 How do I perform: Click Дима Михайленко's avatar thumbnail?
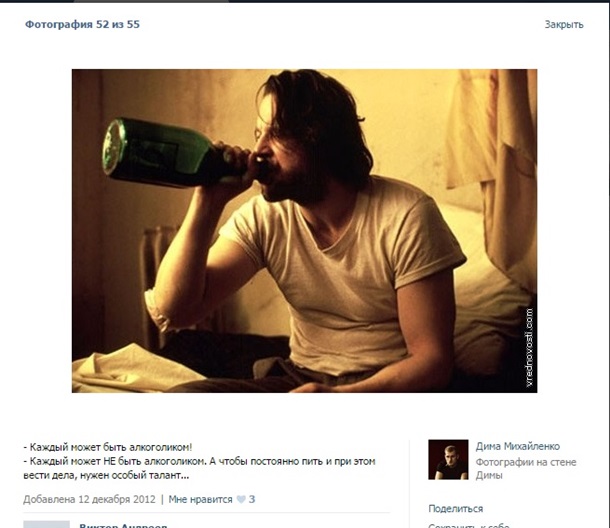pyautogui.click(x=448, y=460)
